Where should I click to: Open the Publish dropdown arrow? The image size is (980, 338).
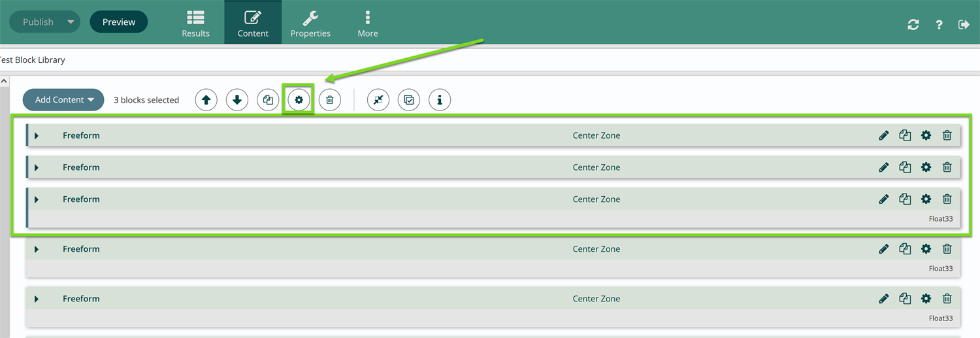pyautogui.click(x=71, y=22)
